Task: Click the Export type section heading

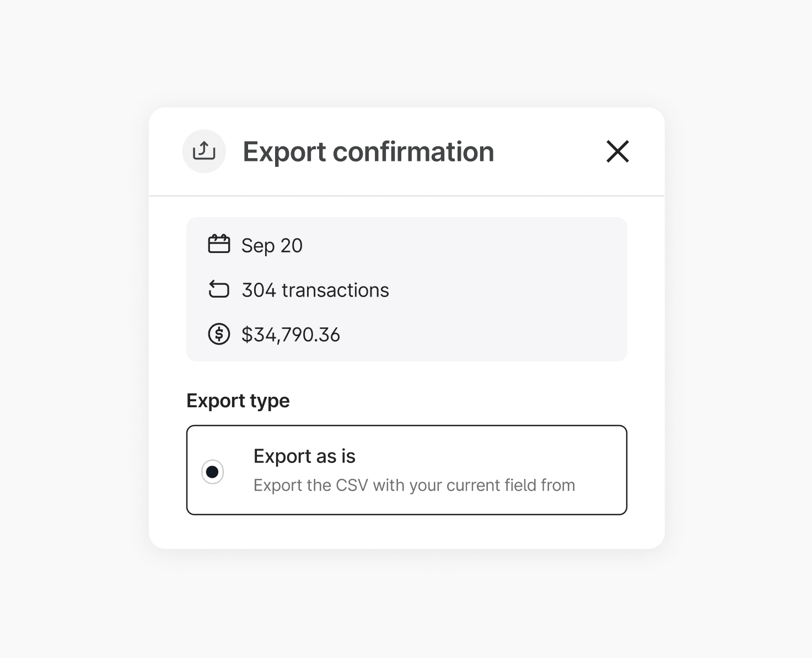Action: click(238, 401)
